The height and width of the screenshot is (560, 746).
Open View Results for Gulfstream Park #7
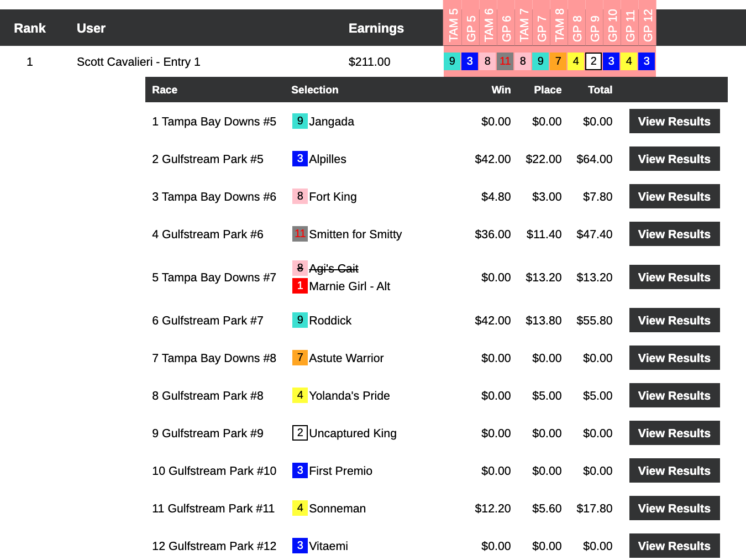click(674, 320)
